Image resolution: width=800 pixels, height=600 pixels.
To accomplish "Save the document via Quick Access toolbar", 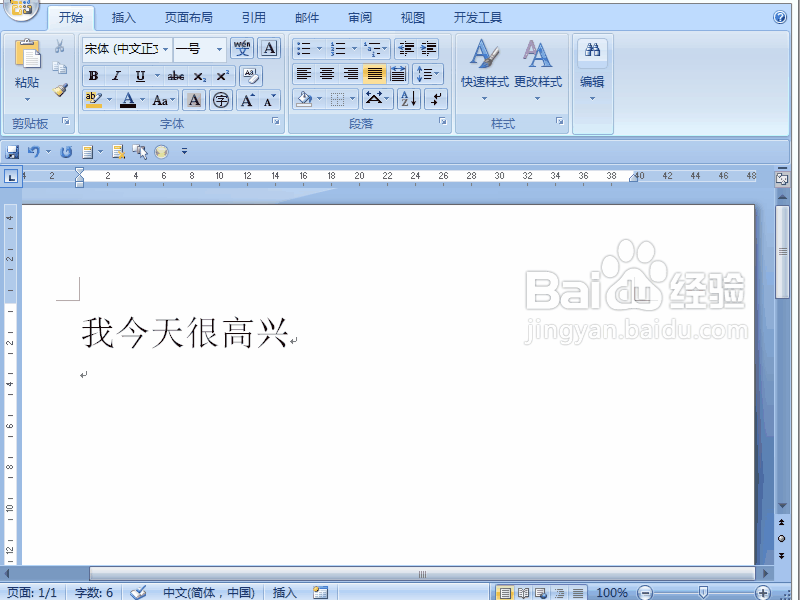I will (x=12, y=151).
